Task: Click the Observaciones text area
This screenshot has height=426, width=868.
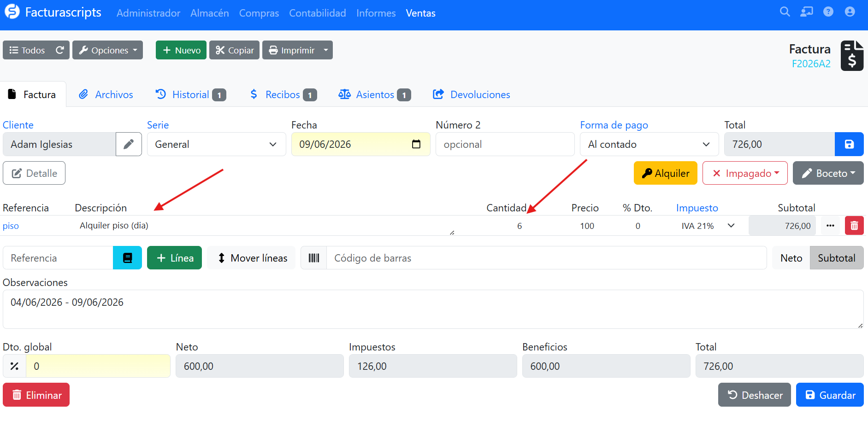Action: [x=433, y=309]
